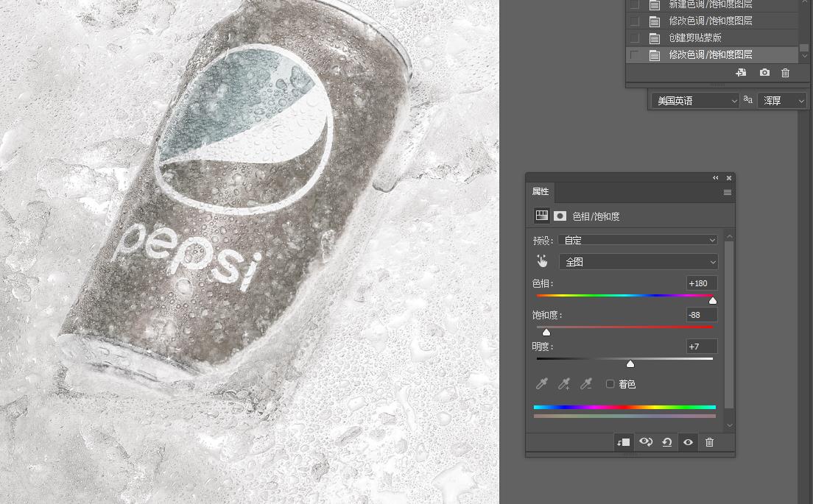The image size is (813, 504).
Task: Select the 属性 panel tab
Action: pos(541,192)
